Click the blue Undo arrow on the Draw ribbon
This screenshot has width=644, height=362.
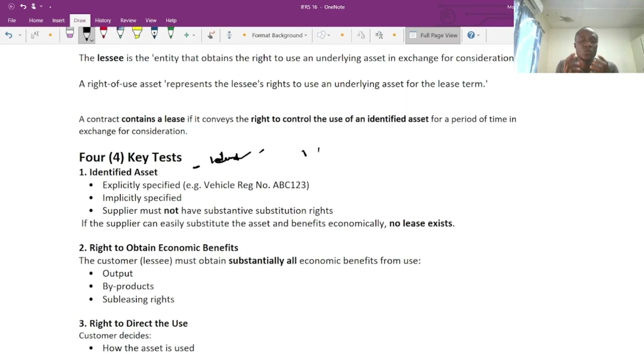pos(9,35)
